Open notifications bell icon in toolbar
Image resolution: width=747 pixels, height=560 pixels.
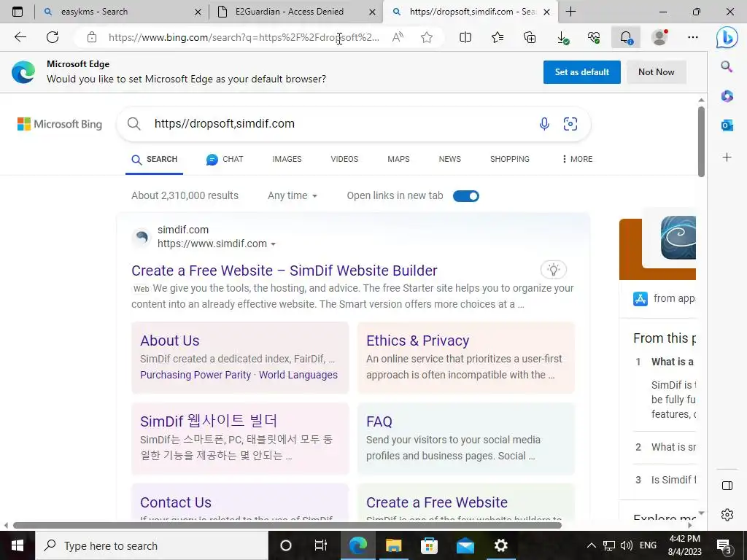click(626, 37)
